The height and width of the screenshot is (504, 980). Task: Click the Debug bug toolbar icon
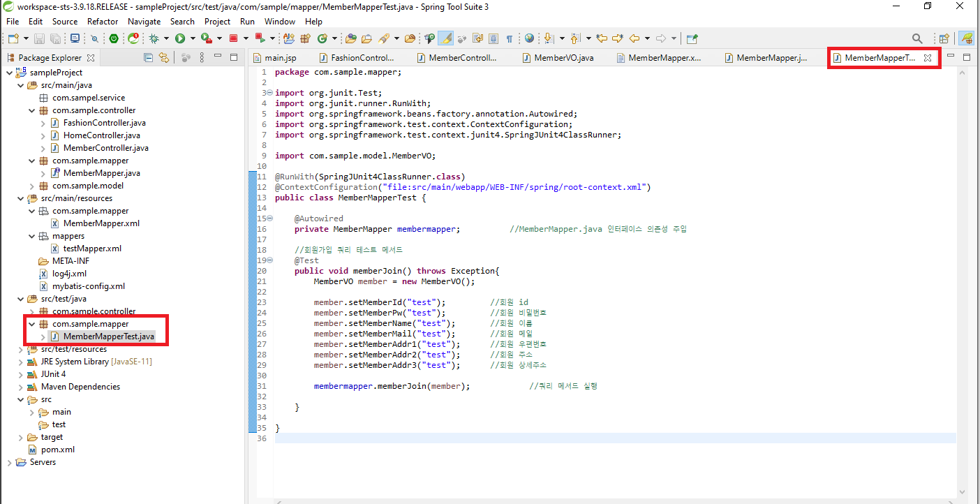(154, 38)
